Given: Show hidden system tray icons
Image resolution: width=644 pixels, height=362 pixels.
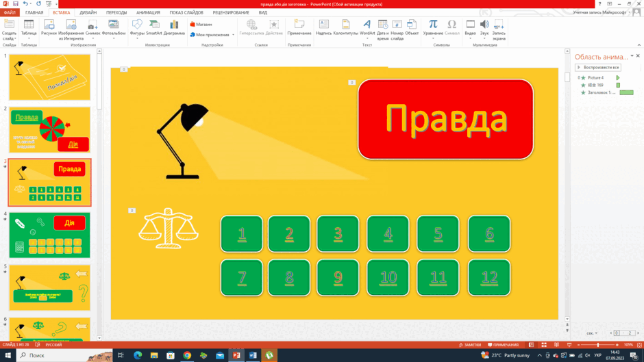Looking at the screenshot, I should [x=539, y=355].
